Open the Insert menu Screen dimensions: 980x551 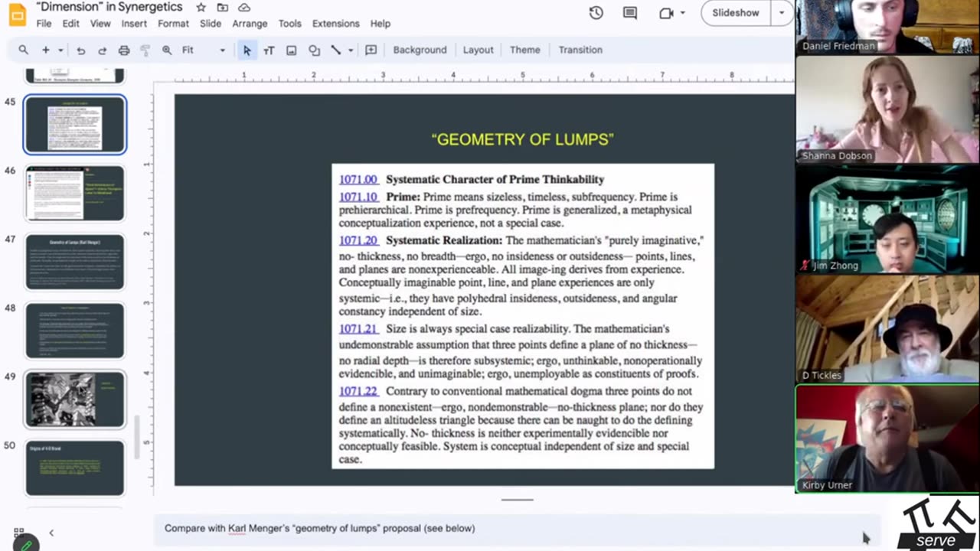point(134,24)
